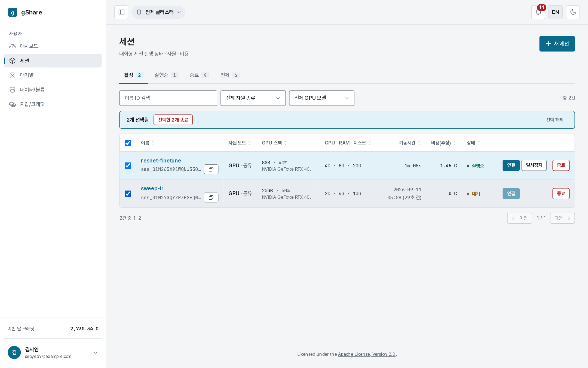Switch to the 전체 tab

coord(230,75)
